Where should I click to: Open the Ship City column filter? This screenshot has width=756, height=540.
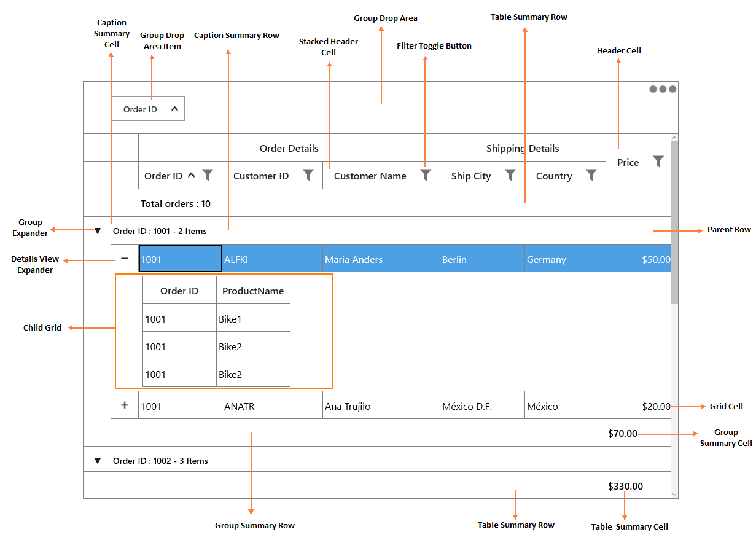click(510, 175)
